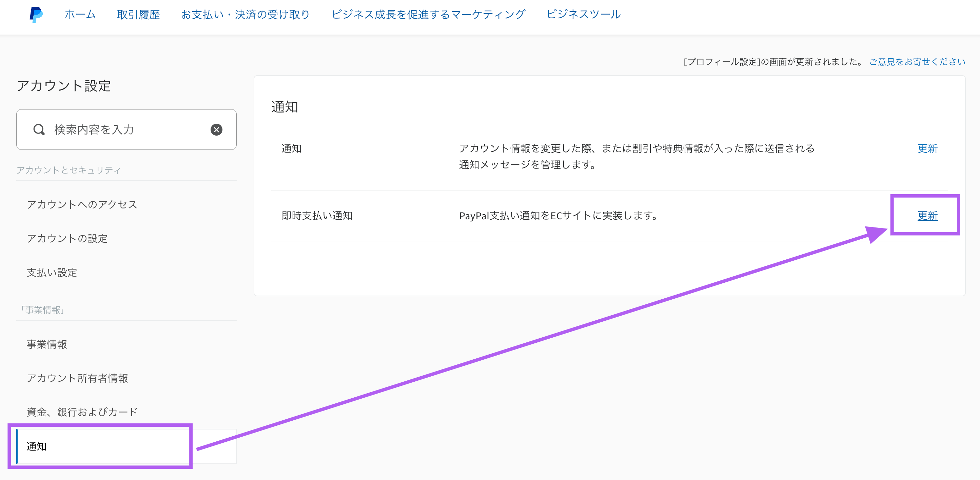Viewport: 980px width, 480px height.
Task: Click the magnifier search icon
Action: coord(39,130)
